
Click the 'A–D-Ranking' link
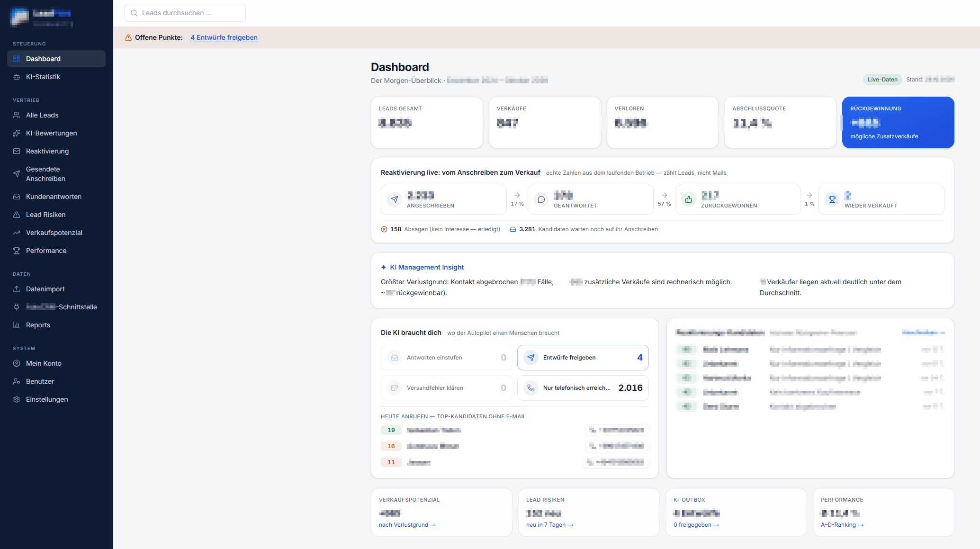842,525
